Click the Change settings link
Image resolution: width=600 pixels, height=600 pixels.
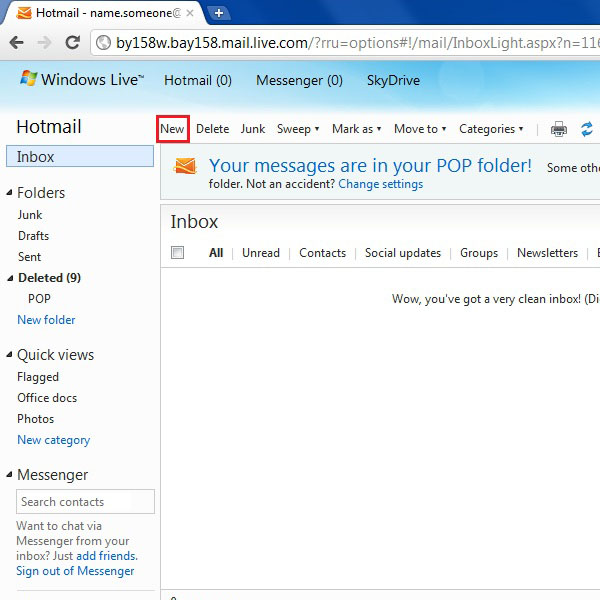[380, 184]
